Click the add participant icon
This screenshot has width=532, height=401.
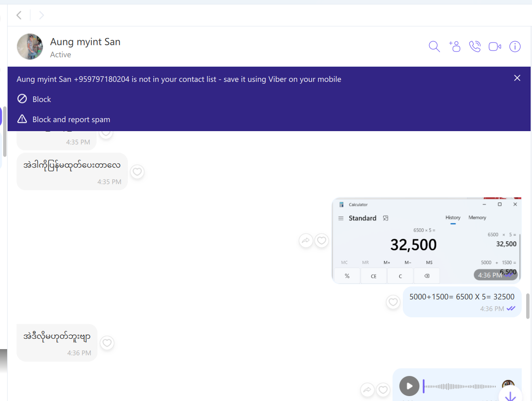[x=455, y=47]
